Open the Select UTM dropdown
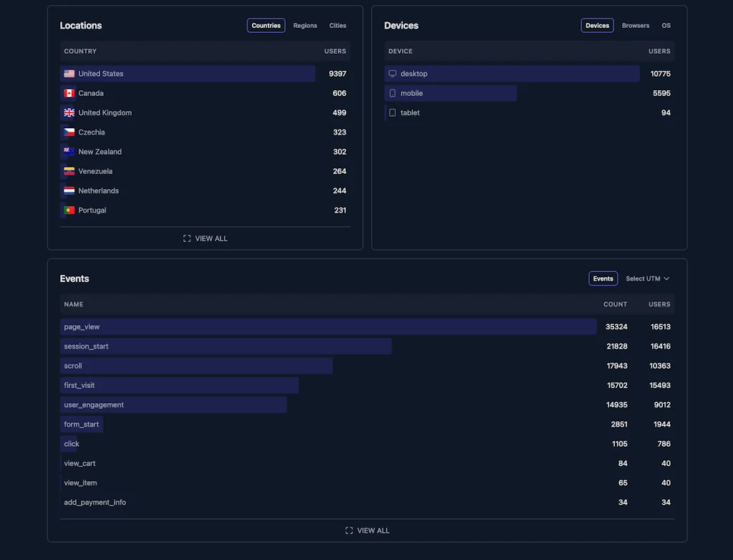 (646, 278)
